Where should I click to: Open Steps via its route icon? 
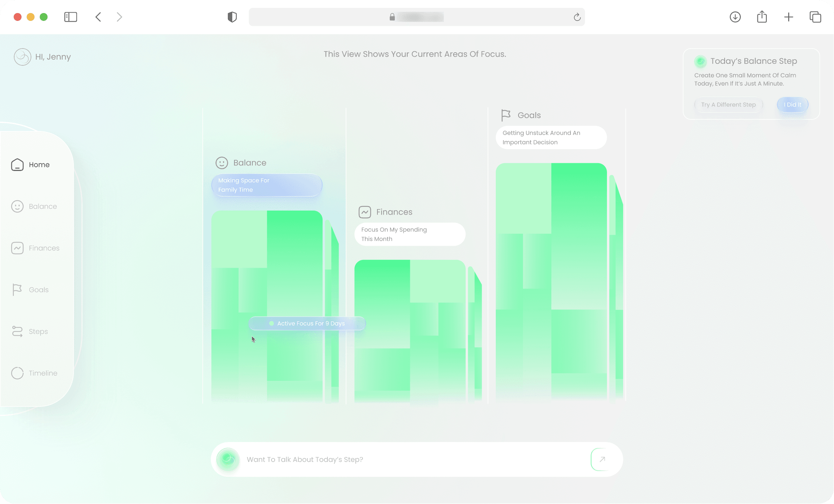[x=17, y=332]
